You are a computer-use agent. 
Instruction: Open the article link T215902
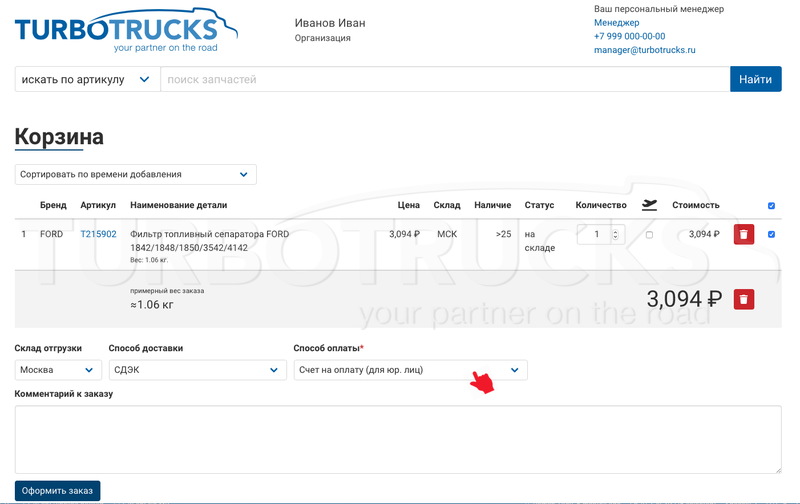(x=98, y=234)
